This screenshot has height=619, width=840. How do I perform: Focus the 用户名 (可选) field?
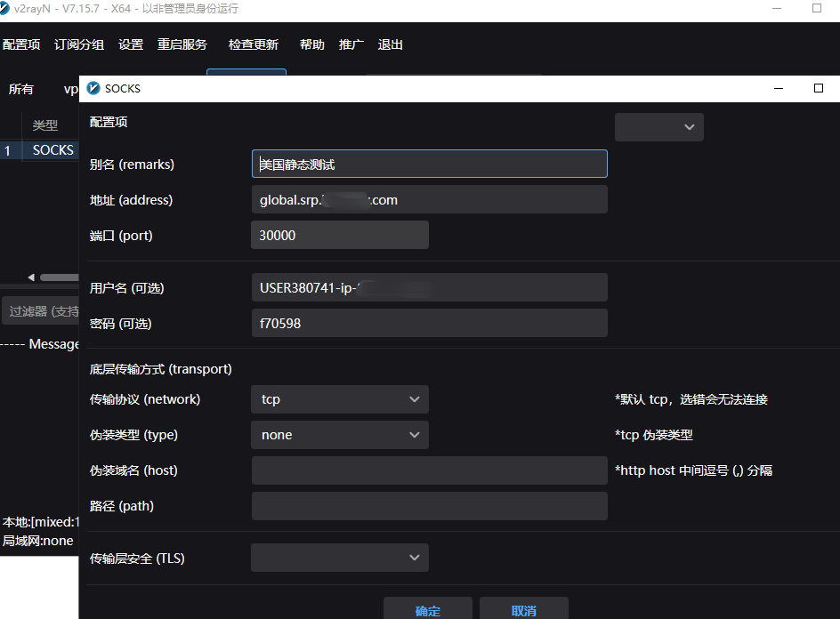429,287
